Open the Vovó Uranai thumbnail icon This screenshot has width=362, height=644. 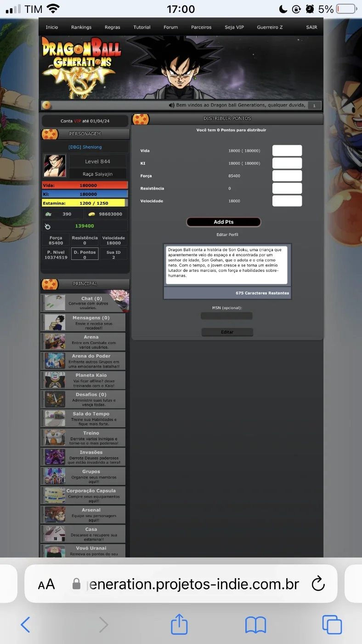(55, 551)
